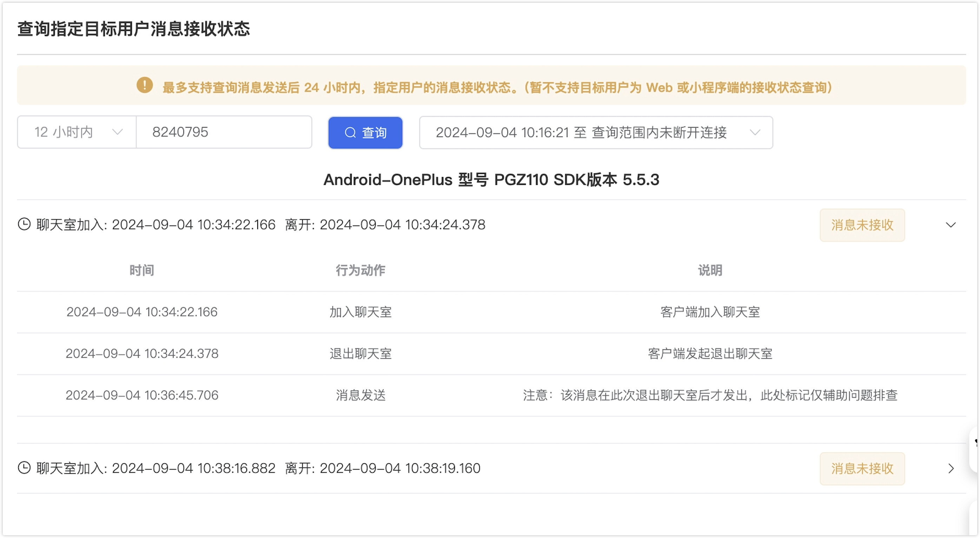This screenshot has height=538, width=980.
Task: Open the connection period dropdown 2024-09-04 10:16:21
Action: click(596, 133)
